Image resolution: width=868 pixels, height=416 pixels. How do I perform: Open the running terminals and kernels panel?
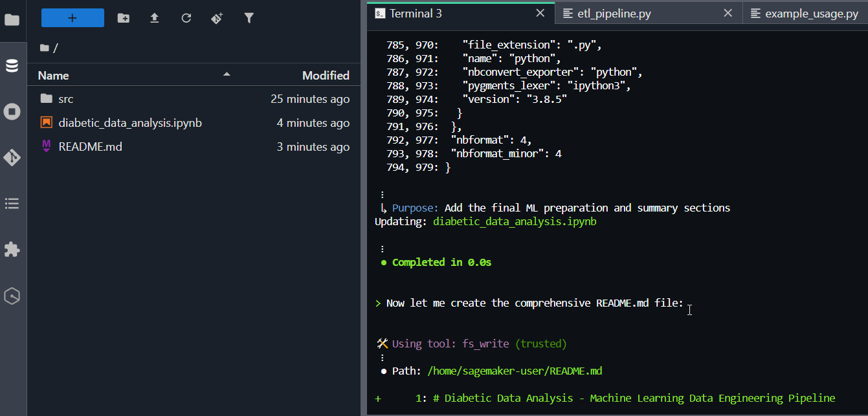pos(13,111)
